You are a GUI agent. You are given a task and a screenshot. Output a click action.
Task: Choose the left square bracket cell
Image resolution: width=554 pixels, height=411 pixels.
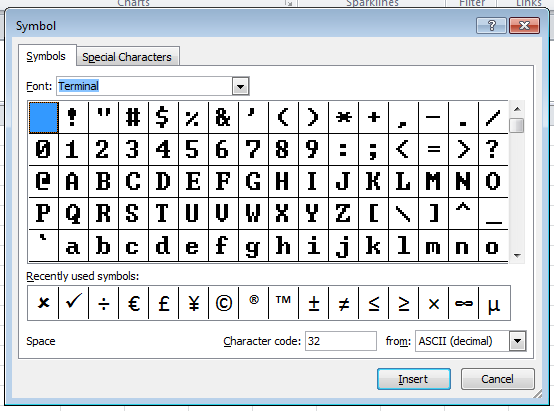click(373, 213)
